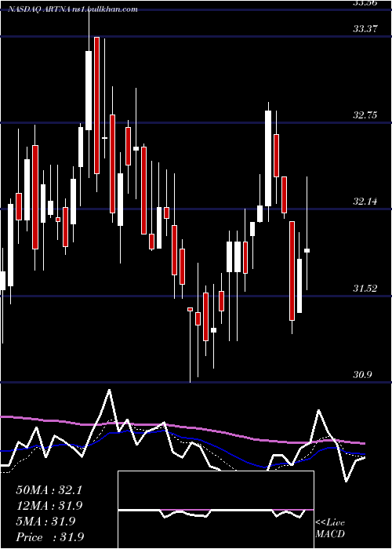Select the 33.37 price level label
The height and width of the screenshot is (549, 392).
[x=365, y=29]
